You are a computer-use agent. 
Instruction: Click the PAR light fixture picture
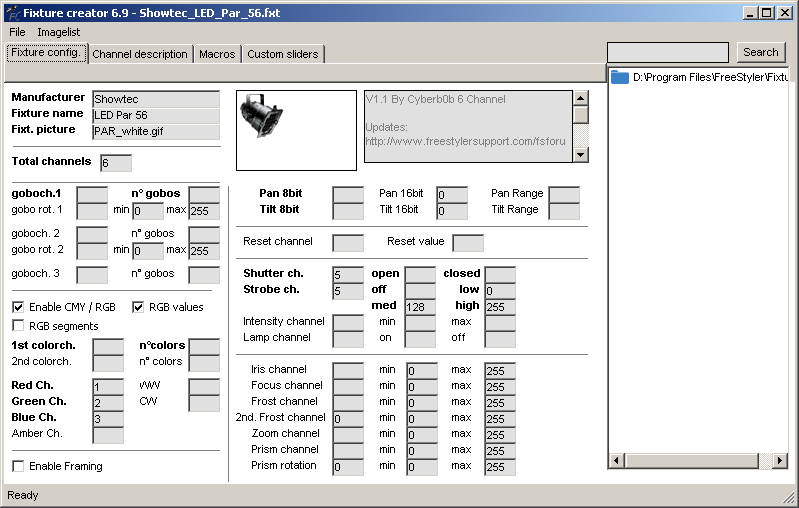(261, 116)
